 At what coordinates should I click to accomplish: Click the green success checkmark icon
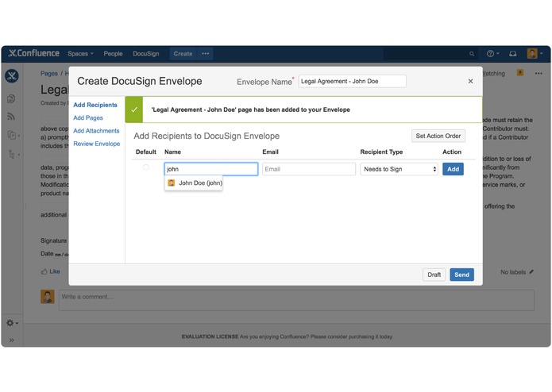tap(134, 110)
